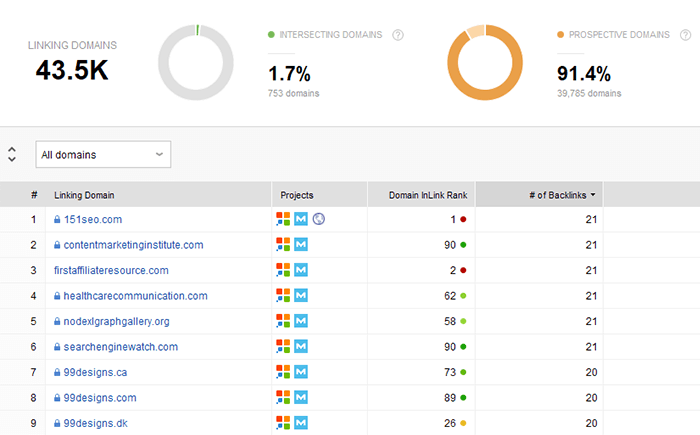Click colorful project icon in 99designs.com row
Viewport: 700px width, 435px height.
point(283,397)
